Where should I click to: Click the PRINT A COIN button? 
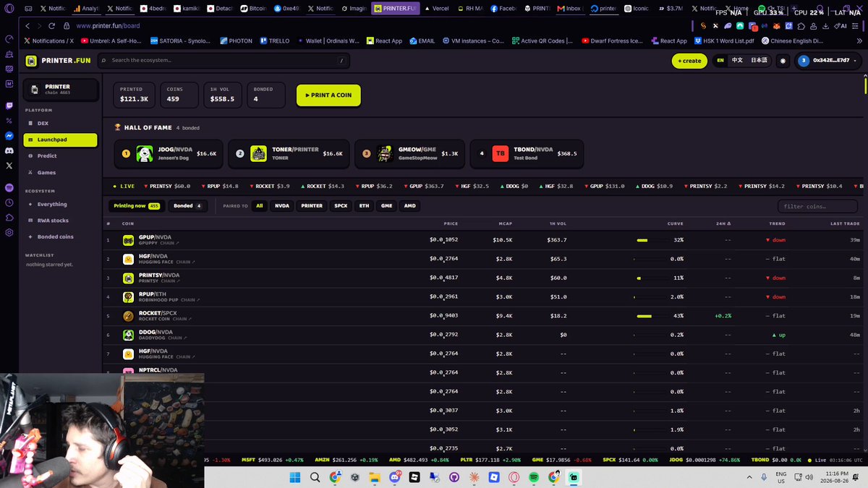coord(328,95)
